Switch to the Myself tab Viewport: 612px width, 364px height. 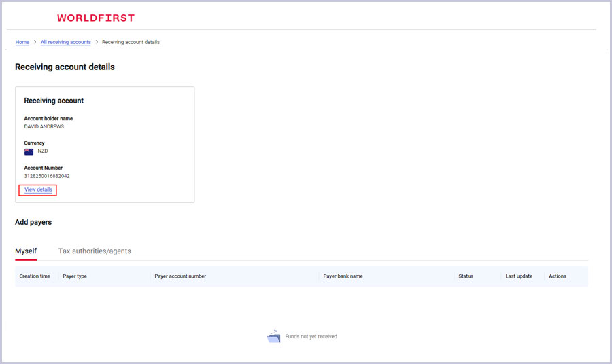26,251
